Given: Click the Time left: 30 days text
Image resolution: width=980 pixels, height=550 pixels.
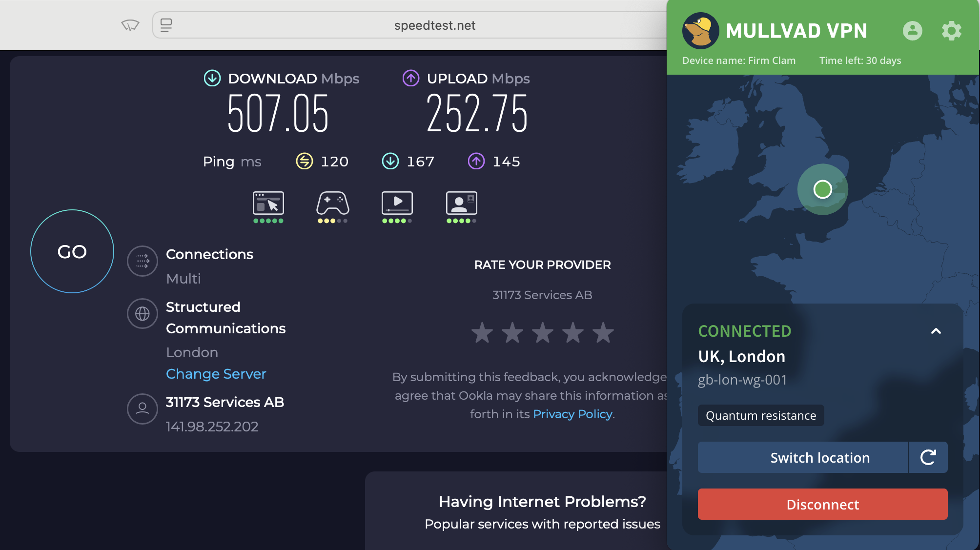Looking at the screenshot, I should pos(860,61).
